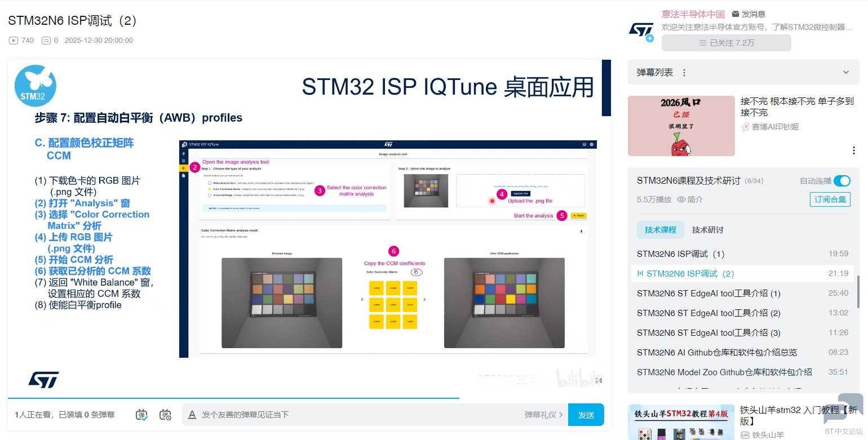The width and height of the screenshot is (868, 440).
Task: Click the danmaku count icon under the title
Action: point(46,41)
